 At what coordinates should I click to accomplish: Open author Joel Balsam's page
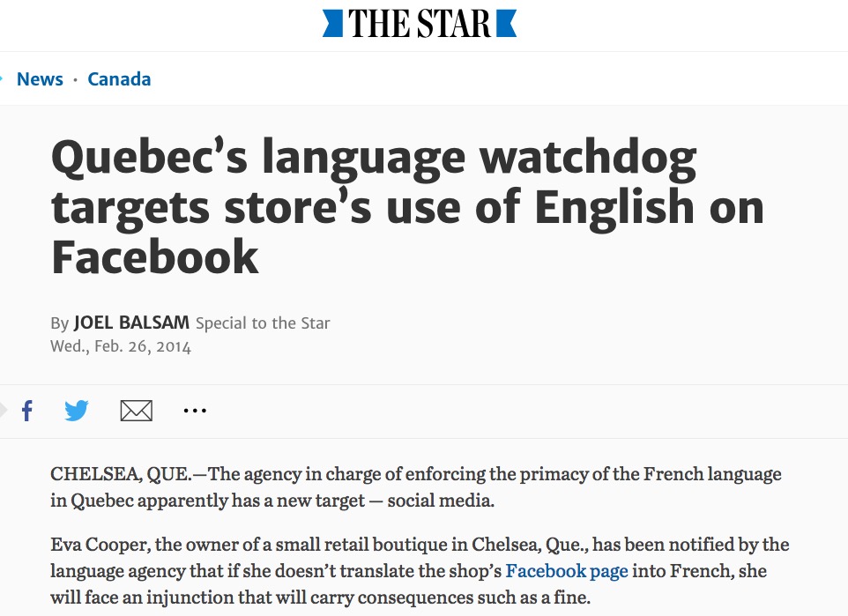pos(131,323)
